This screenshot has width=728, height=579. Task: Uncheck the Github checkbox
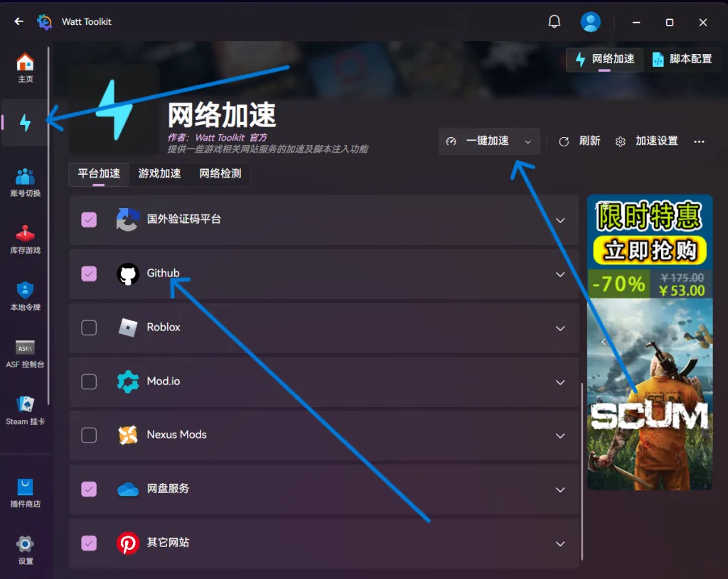point(89,274)
